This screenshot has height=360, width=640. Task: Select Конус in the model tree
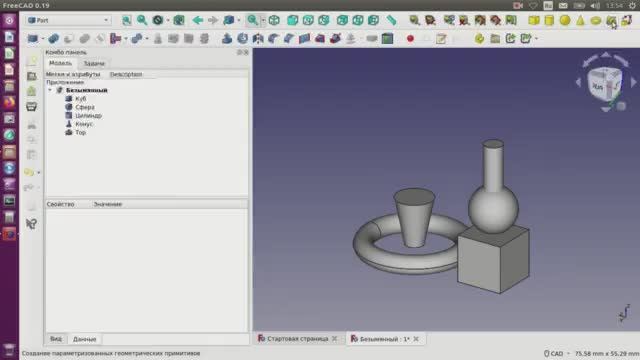tap(84, 124)
